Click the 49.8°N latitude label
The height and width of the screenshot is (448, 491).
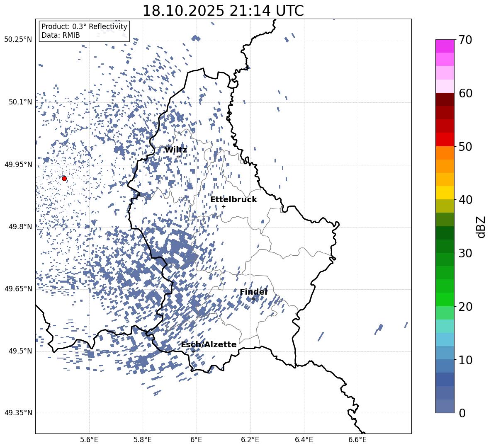[x=20, y=227]
